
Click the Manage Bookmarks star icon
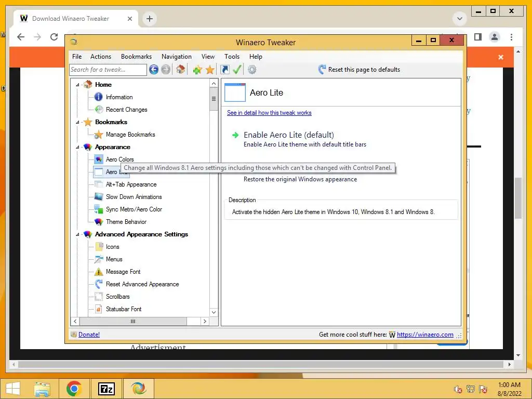click(x=99, y=135)
